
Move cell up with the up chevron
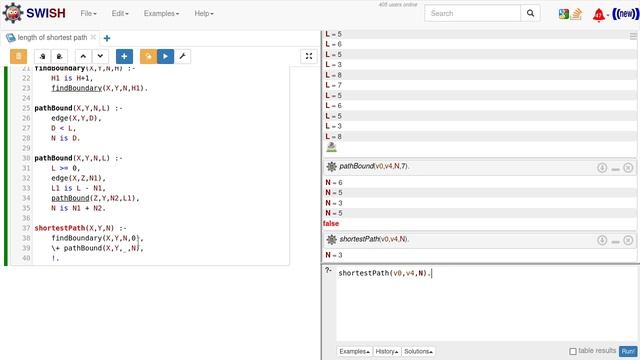[83, 56]
